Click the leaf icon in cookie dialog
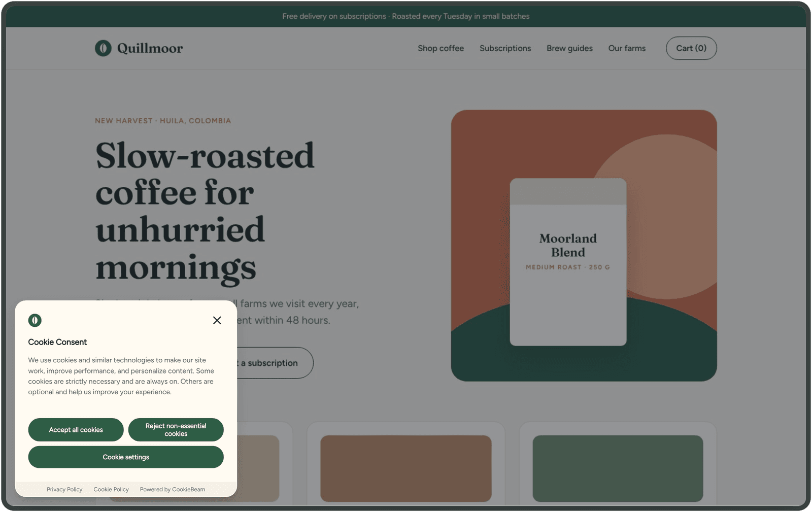 (35, 320)
